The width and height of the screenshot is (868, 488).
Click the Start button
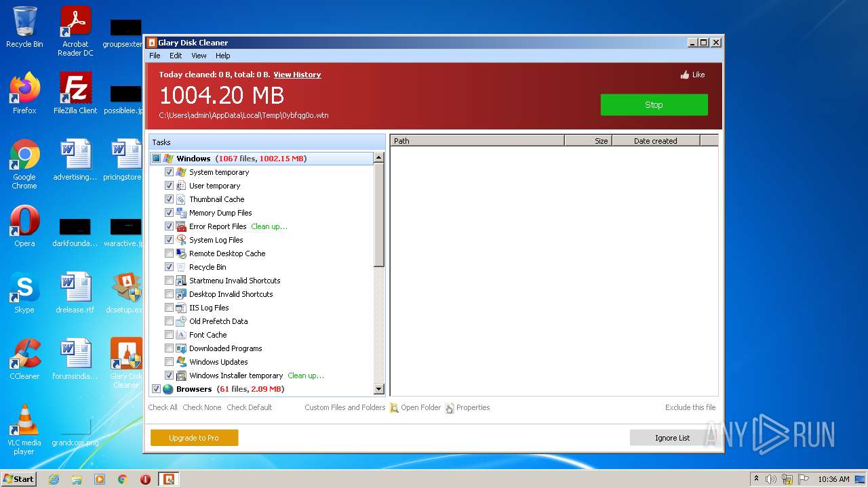19,479
